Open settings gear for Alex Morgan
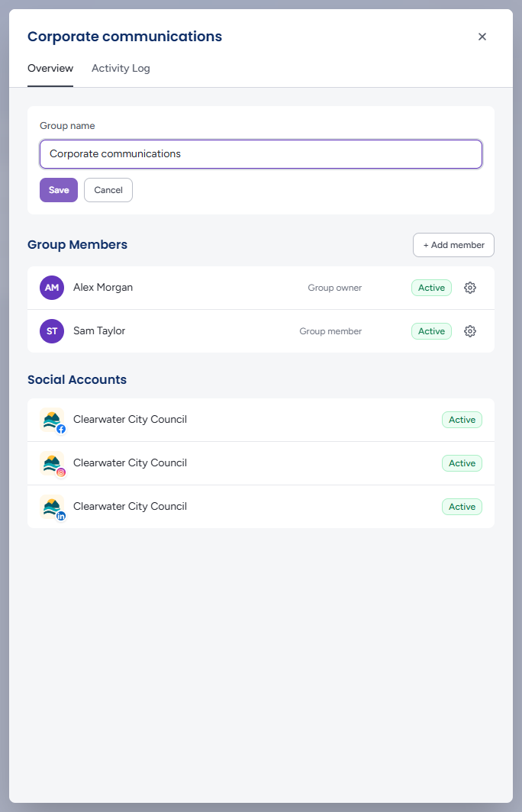522x812 pixels. (469, 288)
